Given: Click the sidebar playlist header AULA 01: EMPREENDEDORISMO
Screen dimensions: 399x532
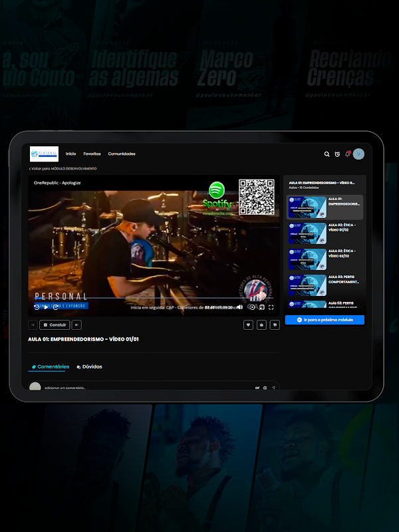Looking at the screenshot, I should 322,182.
